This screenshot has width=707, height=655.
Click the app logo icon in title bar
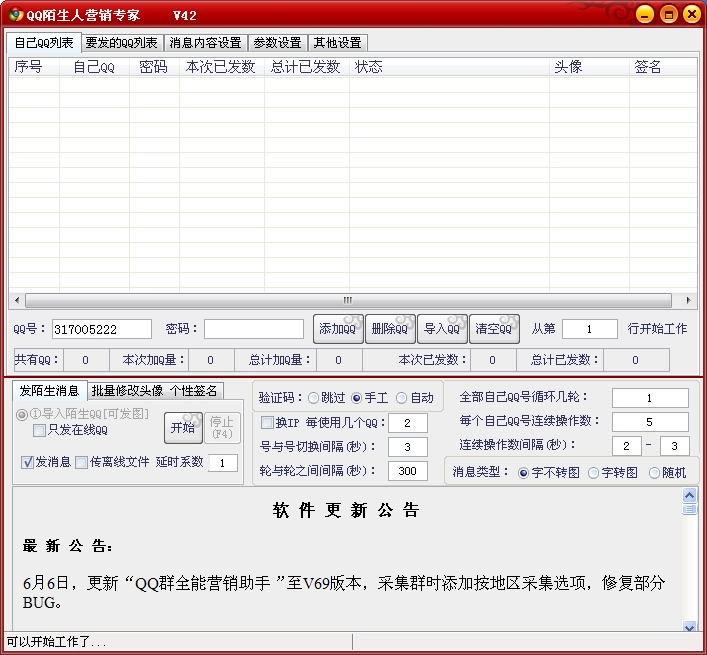coord(15,14)
